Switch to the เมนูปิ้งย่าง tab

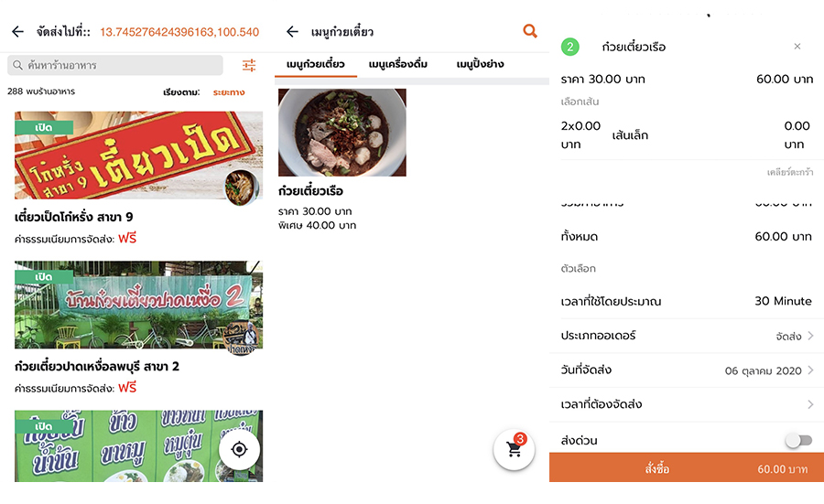pyautogui.click(x=480, y=64)
